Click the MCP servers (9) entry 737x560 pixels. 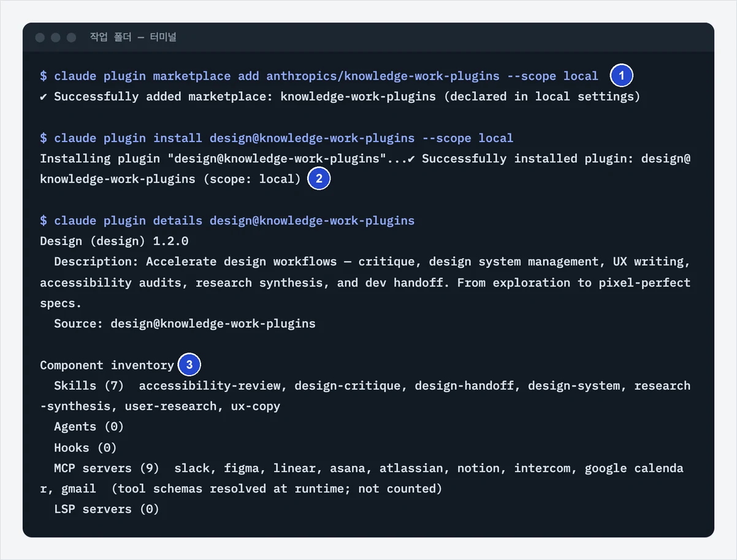click(x=107, y=468)
